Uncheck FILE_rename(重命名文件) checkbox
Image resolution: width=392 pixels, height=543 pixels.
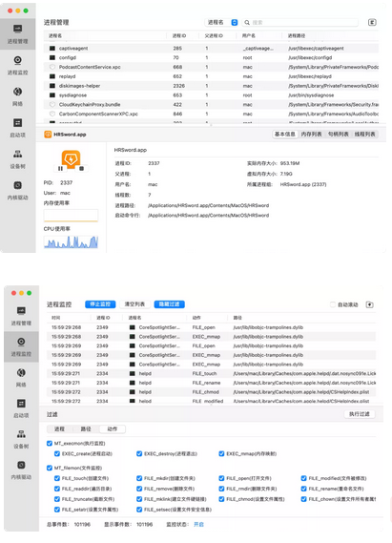click(303, 489)
